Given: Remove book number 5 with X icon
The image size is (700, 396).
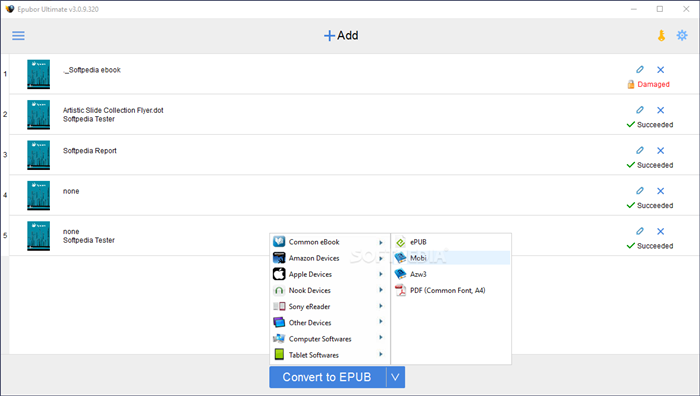Looking at the screenshot, I should pos(660,231).
